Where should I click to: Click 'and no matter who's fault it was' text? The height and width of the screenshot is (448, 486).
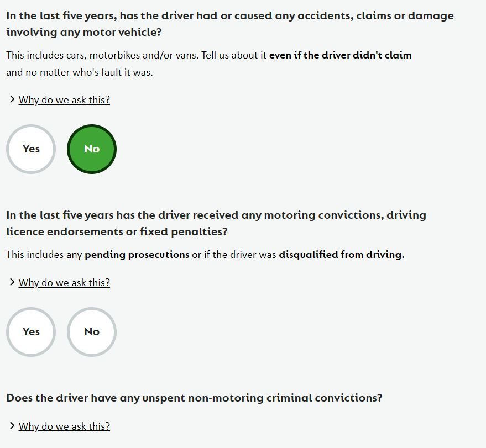click(80, 72)
